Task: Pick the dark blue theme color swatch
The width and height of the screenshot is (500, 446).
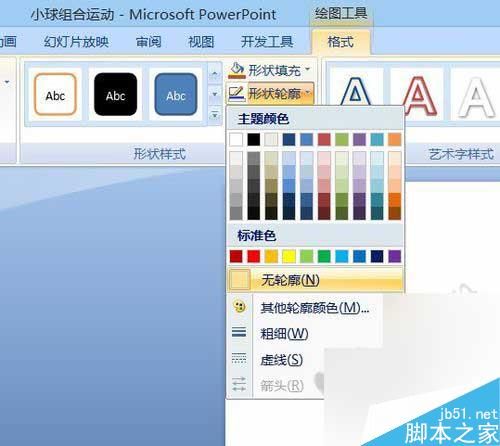Action: coord(289,139)
